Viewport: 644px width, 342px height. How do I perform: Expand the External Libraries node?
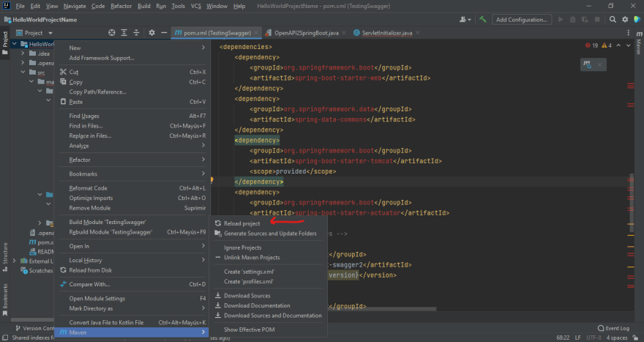coord(15,261)
